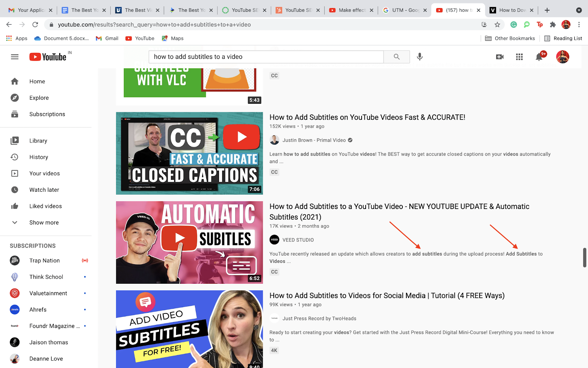Open the VEED STUDIO channel
The image size is (588, 368).
pyautogui.click(x=298, y=240)
